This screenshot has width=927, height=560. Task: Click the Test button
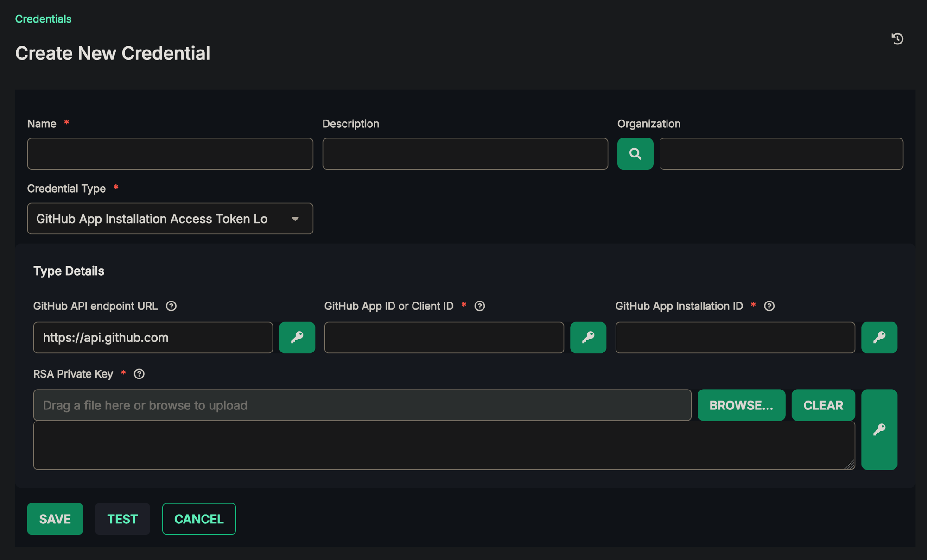tap(122, 519)
